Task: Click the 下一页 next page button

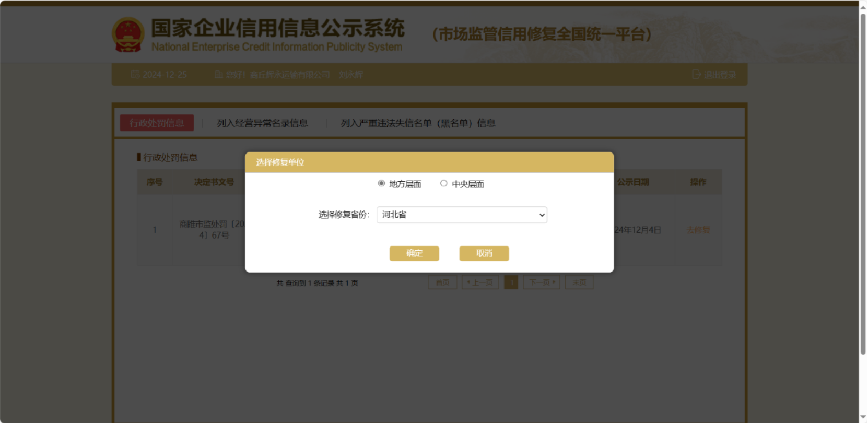Action: click(542, 282)
